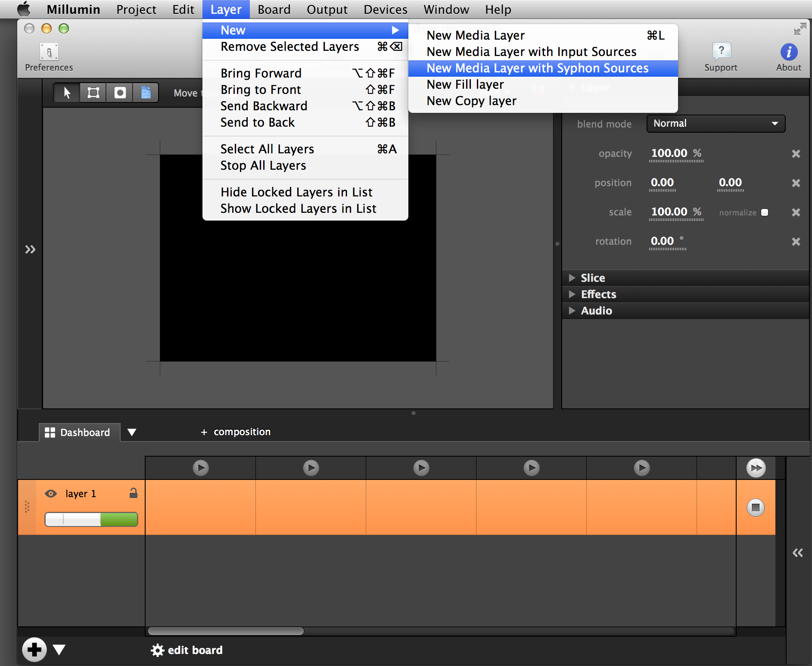Click the fast-forward next column button
Image resolution: width=812 pixels, height=666 pixels.
tap(756, 468)
